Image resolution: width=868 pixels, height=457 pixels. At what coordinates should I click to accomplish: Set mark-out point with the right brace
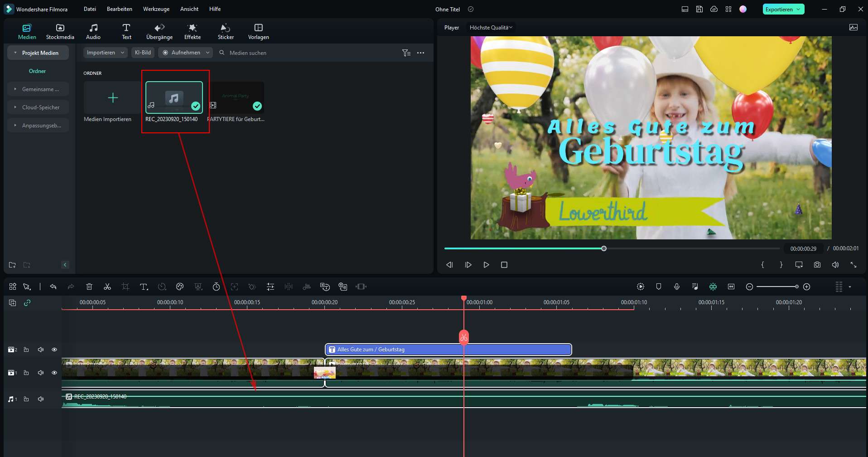pos(781,265)
